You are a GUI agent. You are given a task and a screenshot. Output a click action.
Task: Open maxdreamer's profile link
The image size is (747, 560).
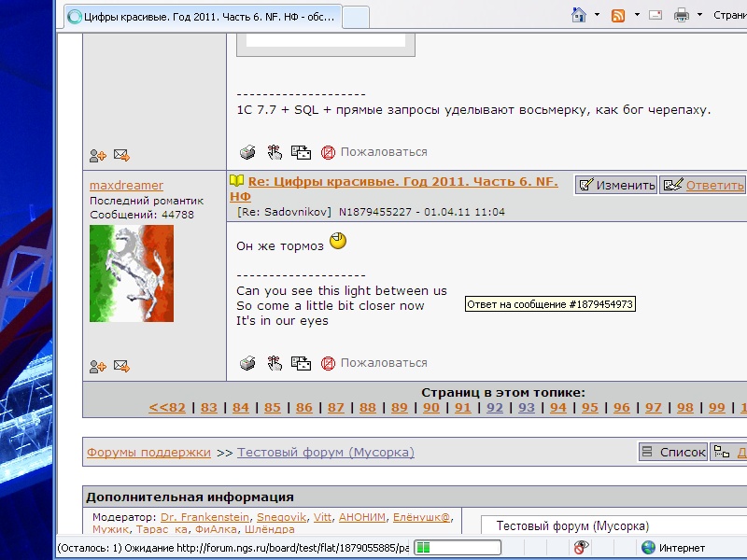pyautogui.click(x=126, y=185)
